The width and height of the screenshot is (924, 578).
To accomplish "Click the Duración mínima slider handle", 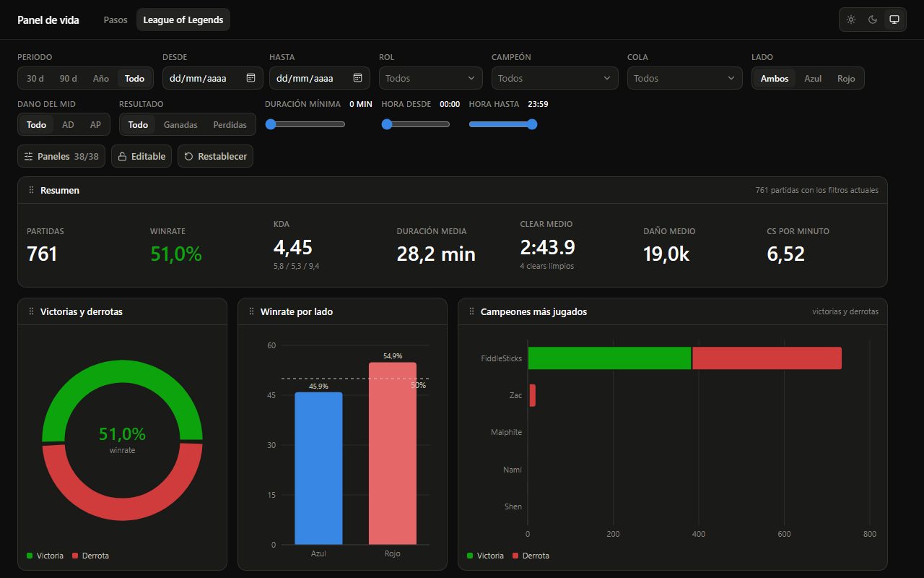I will click(x=271, y=124).
